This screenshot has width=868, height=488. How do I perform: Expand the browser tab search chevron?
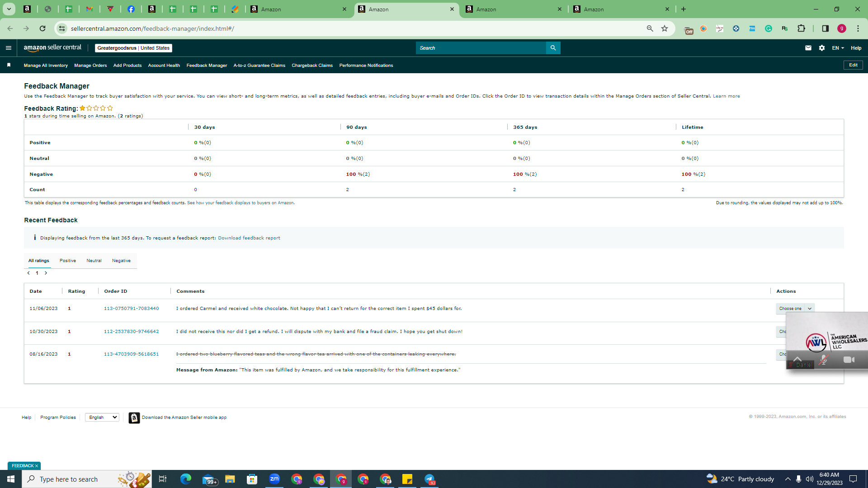(x=9, y=9)
